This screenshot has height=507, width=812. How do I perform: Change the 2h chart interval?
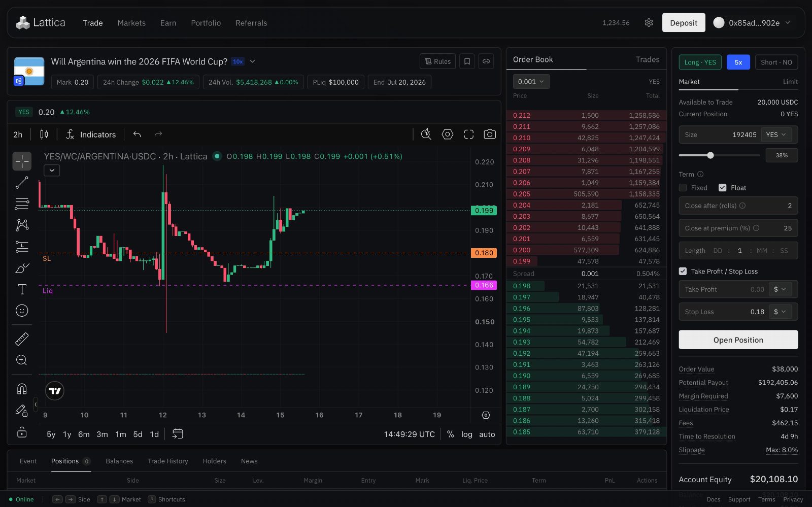point(18,134)
